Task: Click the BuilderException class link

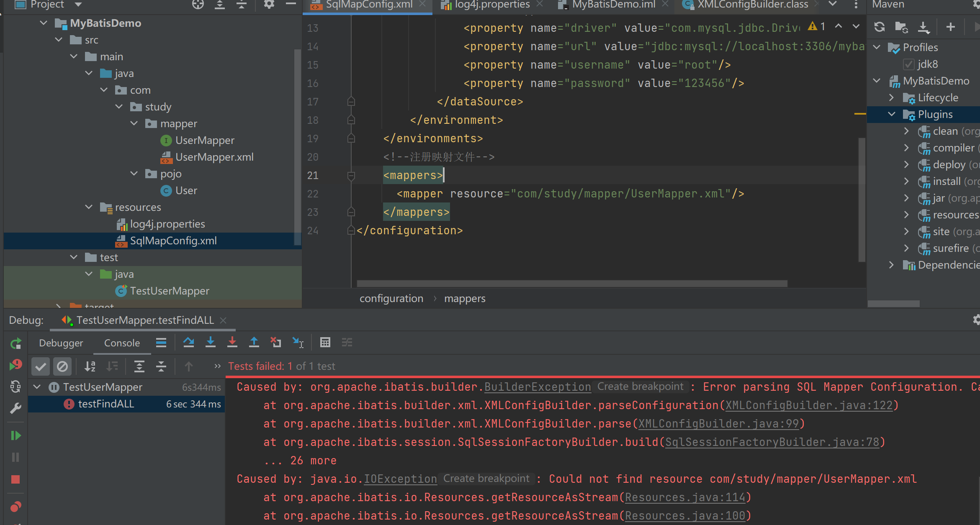Action: tap(538, 387)
